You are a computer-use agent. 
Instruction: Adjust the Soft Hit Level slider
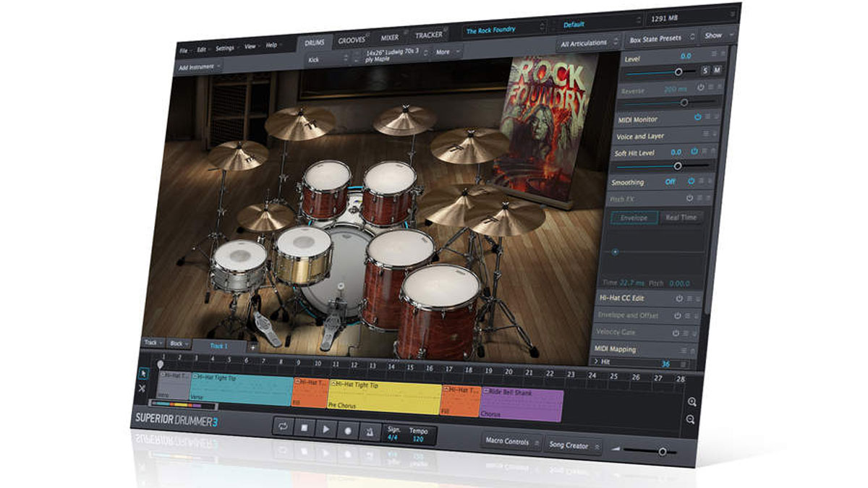click(677, 166)
